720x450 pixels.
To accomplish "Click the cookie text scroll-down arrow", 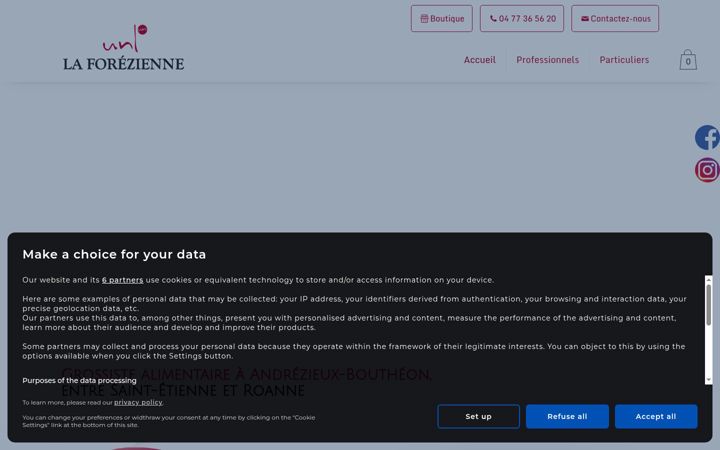I will coord(709,380).
